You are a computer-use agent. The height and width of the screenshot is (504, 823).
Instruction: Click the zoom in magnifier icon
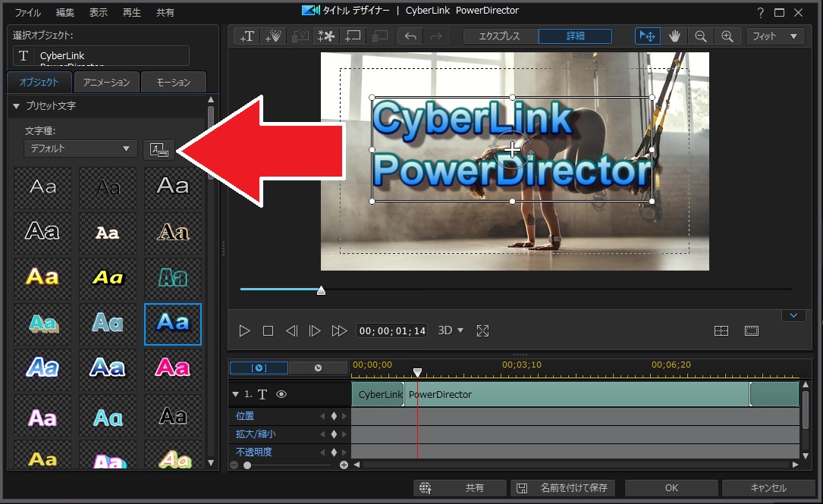[x=727, y=36]
